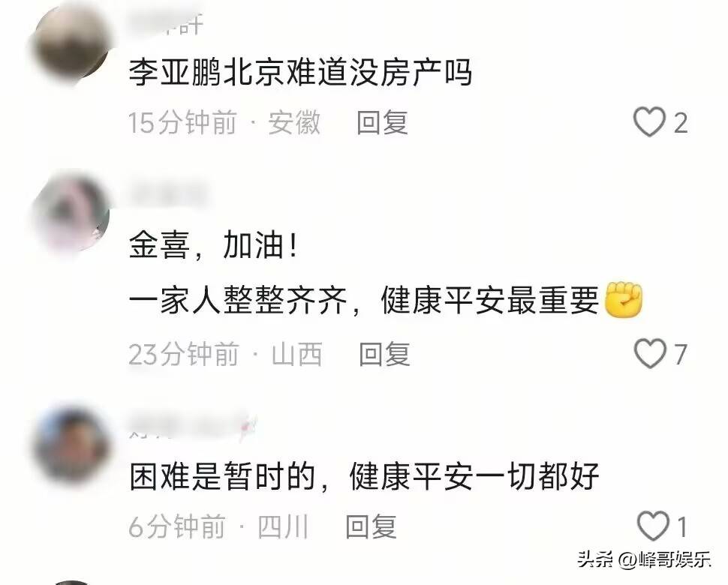This screenshot has width=728, height=585.
Task: Reply to the comment from 安徽
Action: pyautogui.click(x=382, y=122)
